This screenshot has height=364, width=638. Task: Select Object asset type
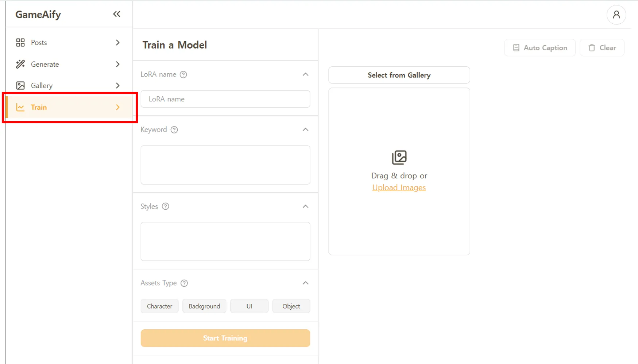tap(291, 306)
